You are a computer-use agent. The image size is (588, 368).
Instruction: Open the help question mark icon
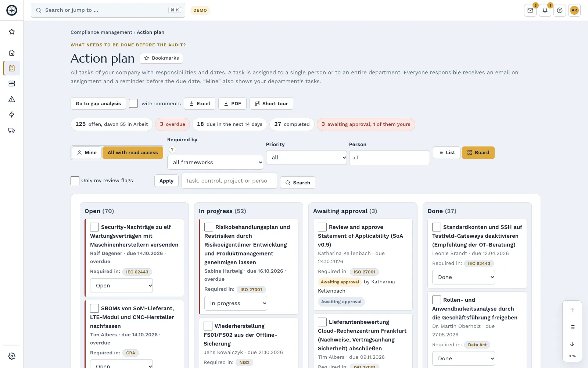(560, 10)
